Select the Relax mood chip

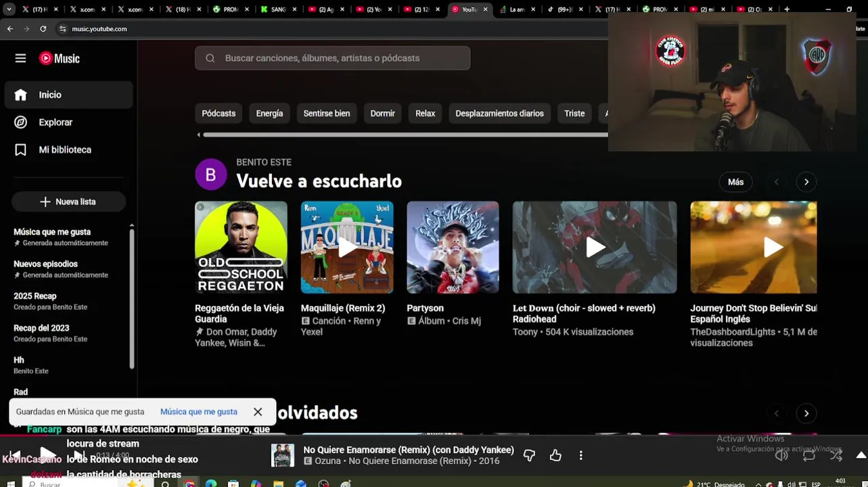point(425,114)
